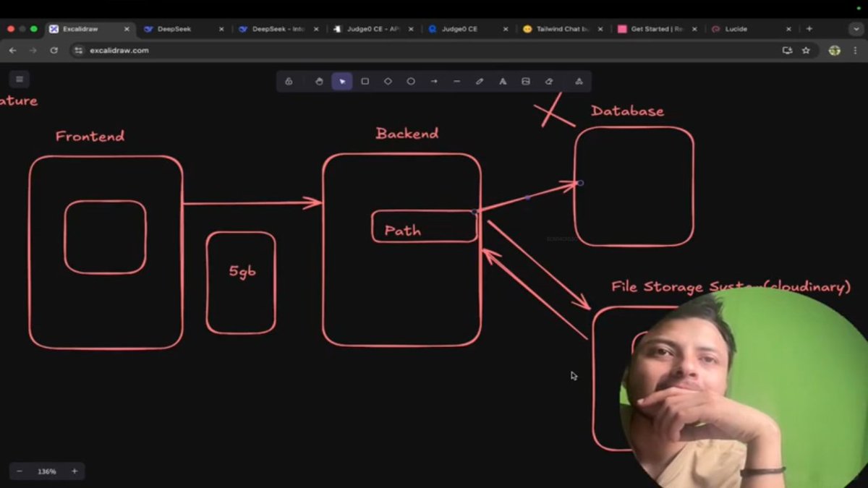Go back in browser history
868x488 pixels.
(12, 51)
